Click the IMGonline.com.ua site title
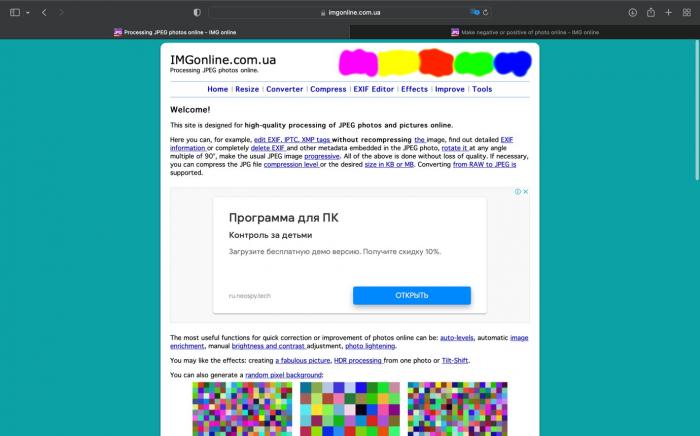Image resolution: width=700 pixels, height=436 pixels. pos(223,60)
